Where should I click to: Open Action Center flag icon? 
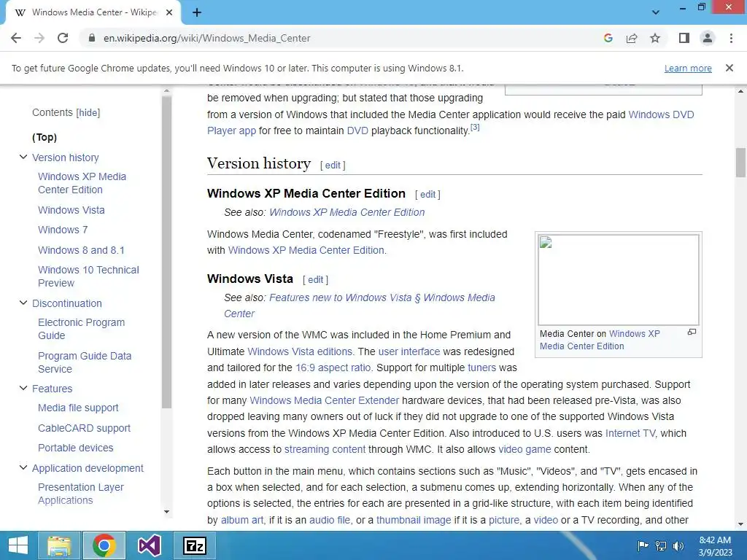643,545
